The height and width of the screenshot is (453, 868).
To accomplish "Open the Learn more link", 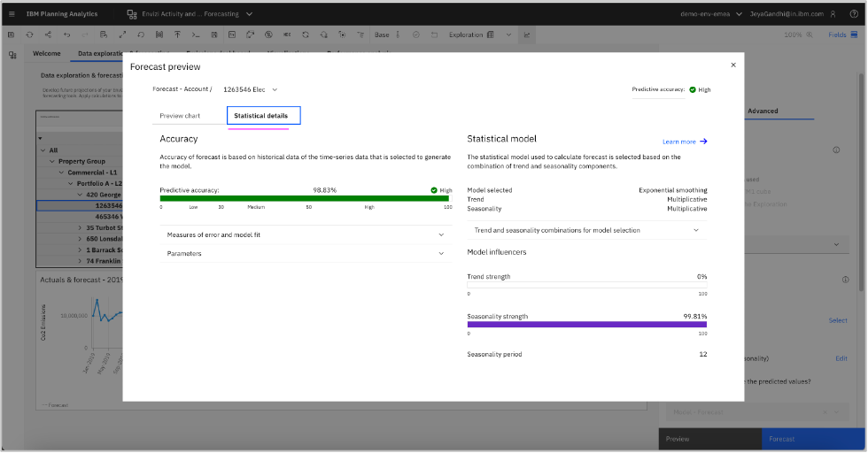I will pos(684,141).
